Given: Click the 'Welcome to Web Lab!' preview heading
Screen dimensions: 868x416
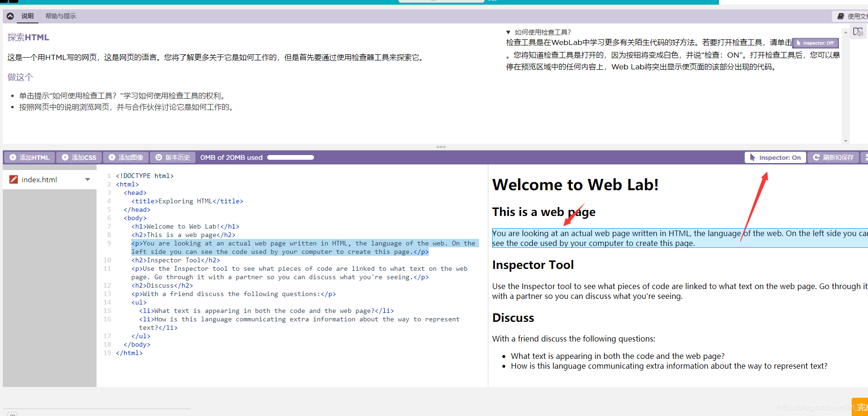Looking at the screenshot, I should [x=575, y=185].
